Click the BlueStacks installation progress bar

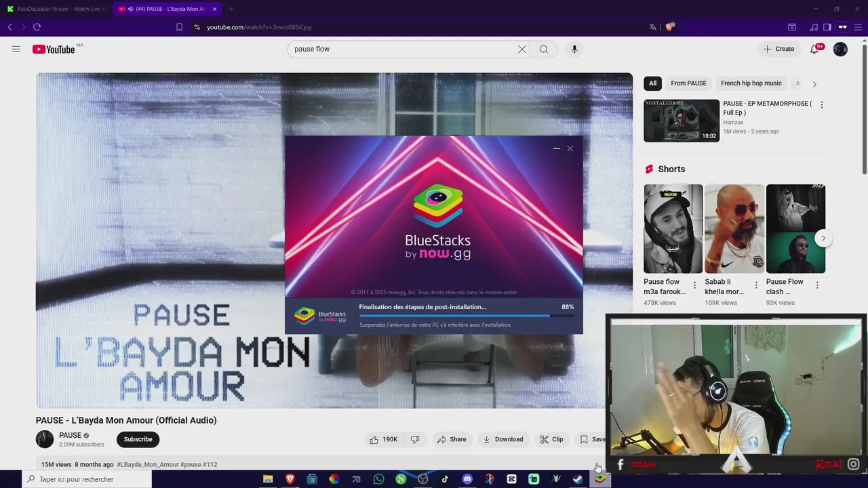click(467, 315)
